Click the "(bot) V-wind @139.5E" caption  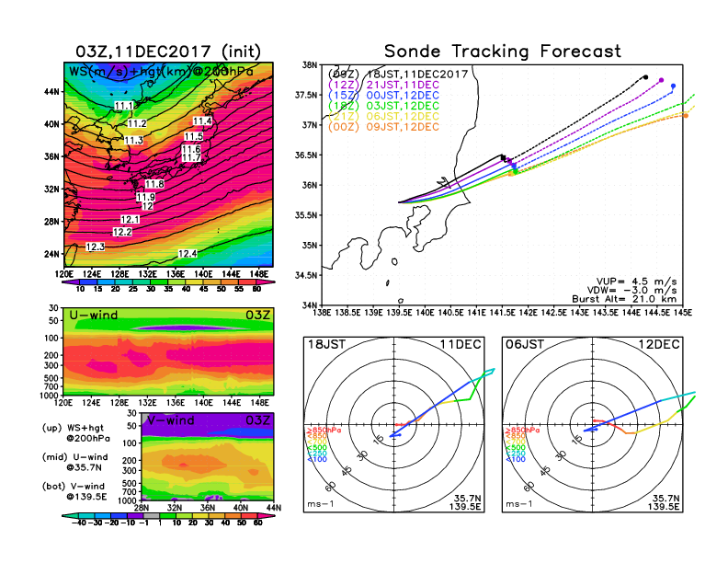tap(74, 491)
